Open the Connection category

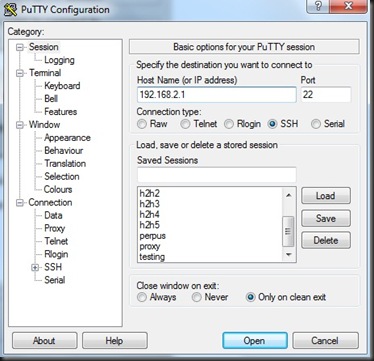50,202
